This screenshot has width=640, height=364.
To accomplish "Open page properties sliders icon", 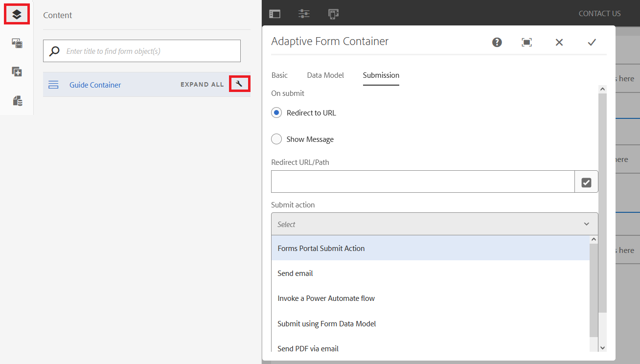I will click(x=304, y=14).
